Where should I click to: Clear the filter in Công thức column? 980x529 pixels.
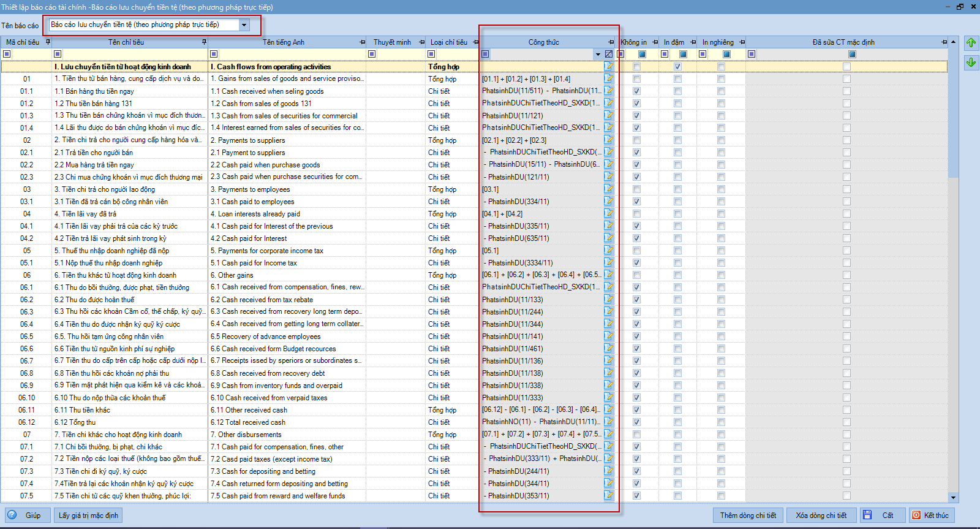[608, 54]
